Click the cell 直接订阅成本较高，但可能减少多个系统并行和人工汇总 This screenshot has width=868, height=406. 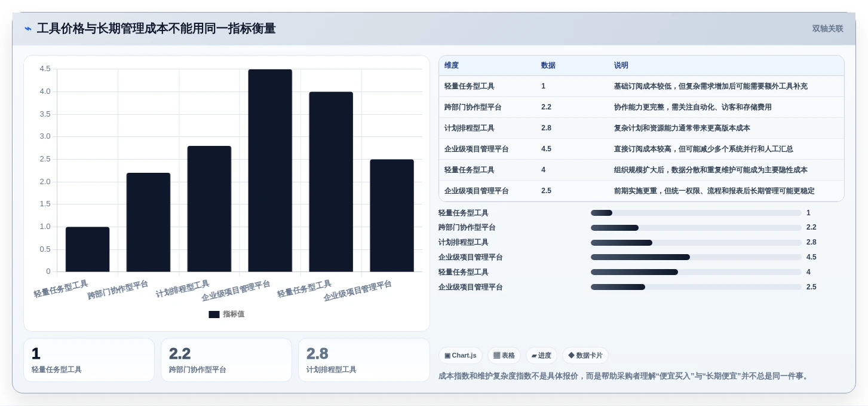tap(704, 149)
